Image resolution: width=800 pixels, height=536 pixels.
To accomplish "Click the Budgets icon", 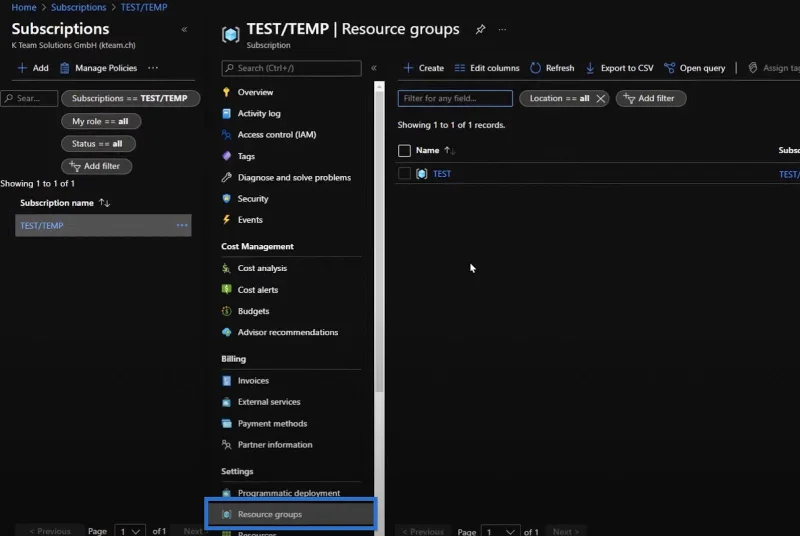I will [227, 311].
